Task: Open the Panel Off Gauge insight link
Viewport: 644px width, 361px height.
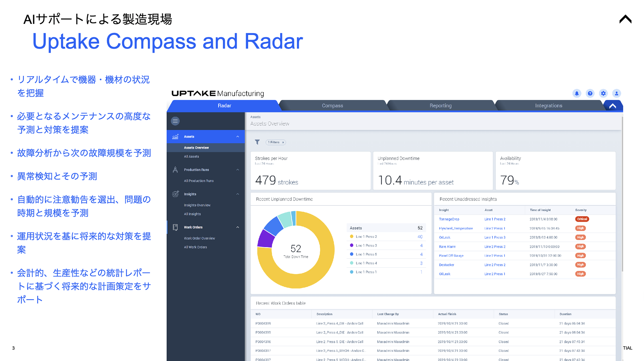Action: (451, 256)
